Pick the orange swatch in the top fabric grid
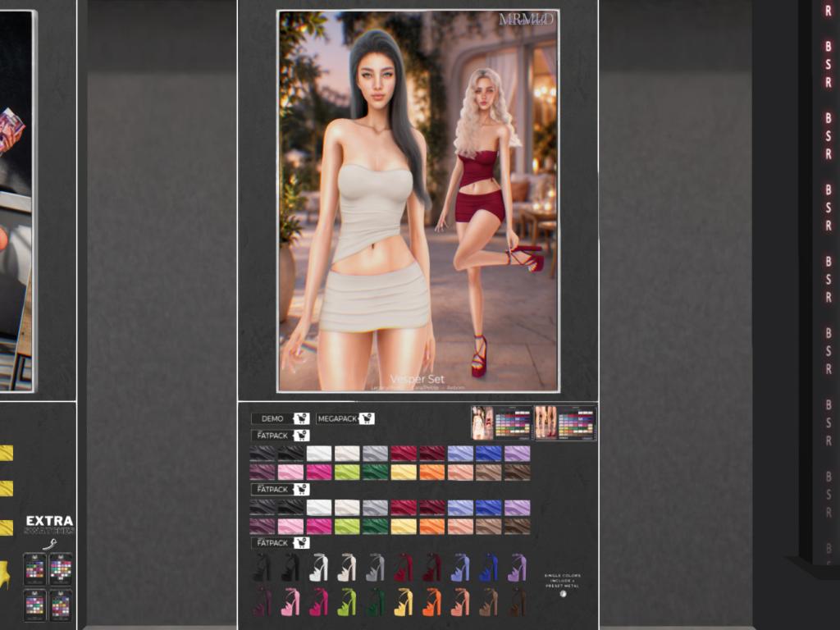The image size is (840, 630). pyautogui.click(x=432, y=472)
